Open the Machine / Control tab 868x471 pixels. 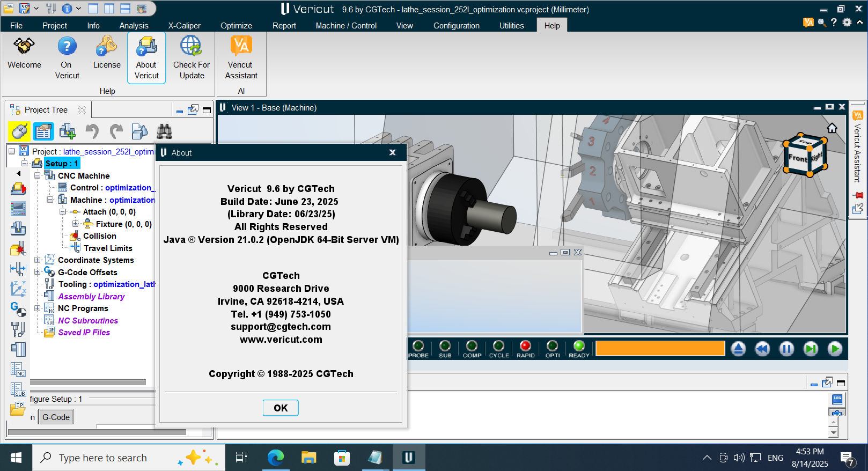pos(346,25)
